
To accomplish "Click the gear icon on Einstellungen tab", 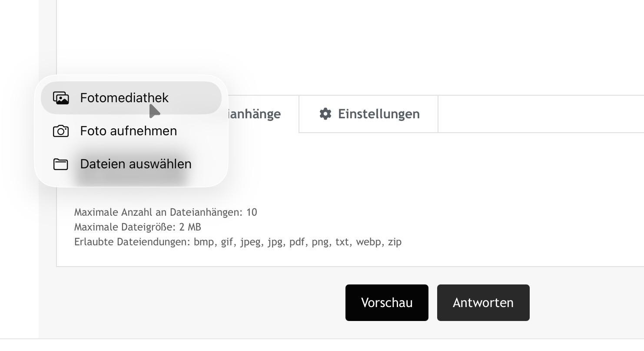I will click(x=325, y=114).
